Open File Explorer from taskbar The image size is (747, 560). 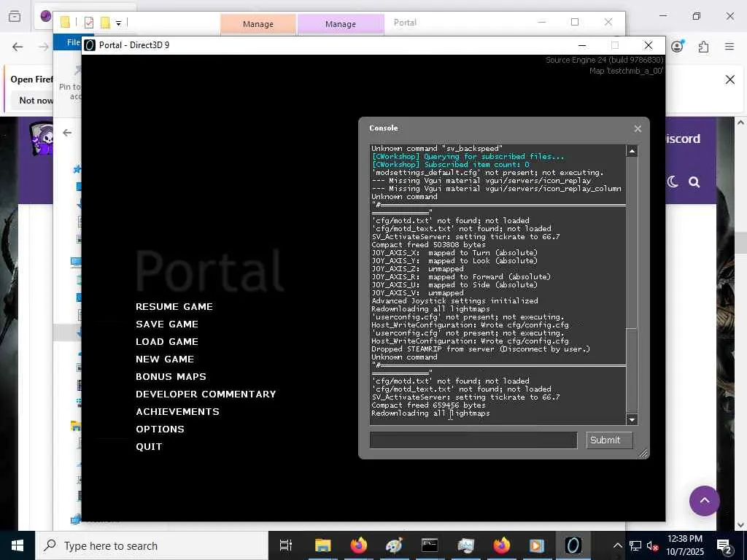coord(322,545)
